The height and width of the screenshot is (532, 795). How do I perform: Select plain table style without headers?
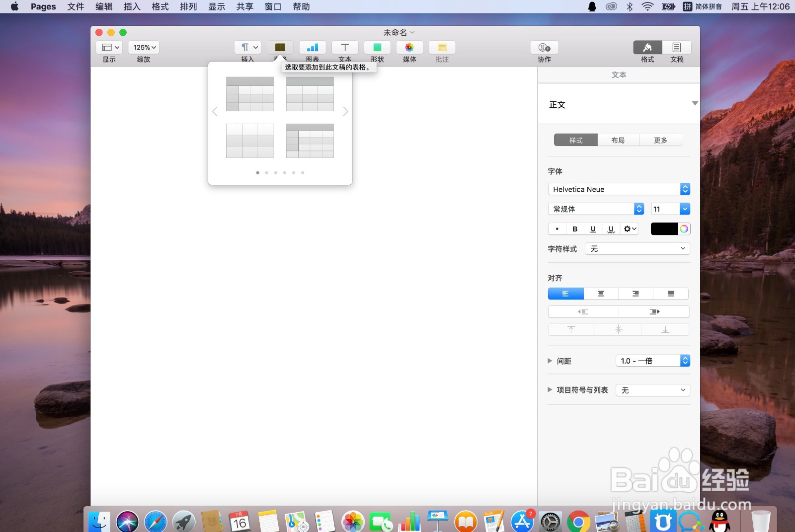[250, 141]
